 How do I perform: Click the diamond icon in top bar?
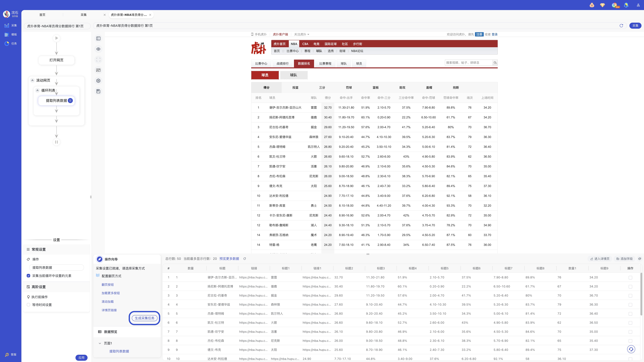(x=602, y=5)
